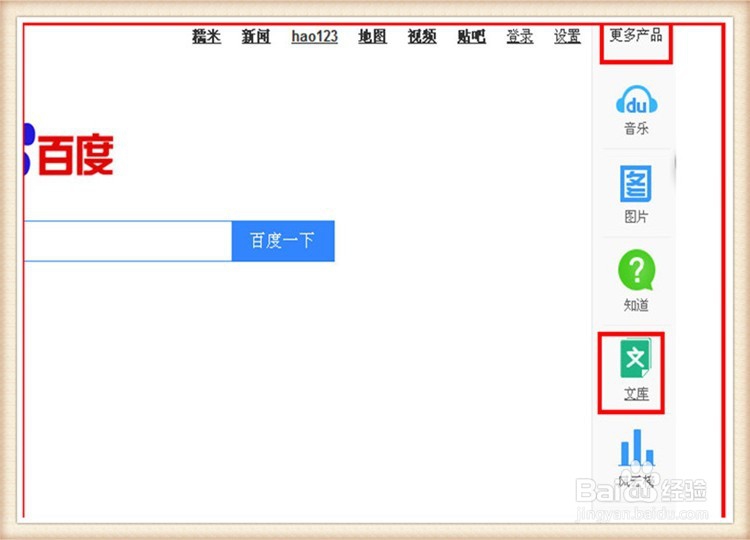Focus the Baidu search input field

[128, 241]
